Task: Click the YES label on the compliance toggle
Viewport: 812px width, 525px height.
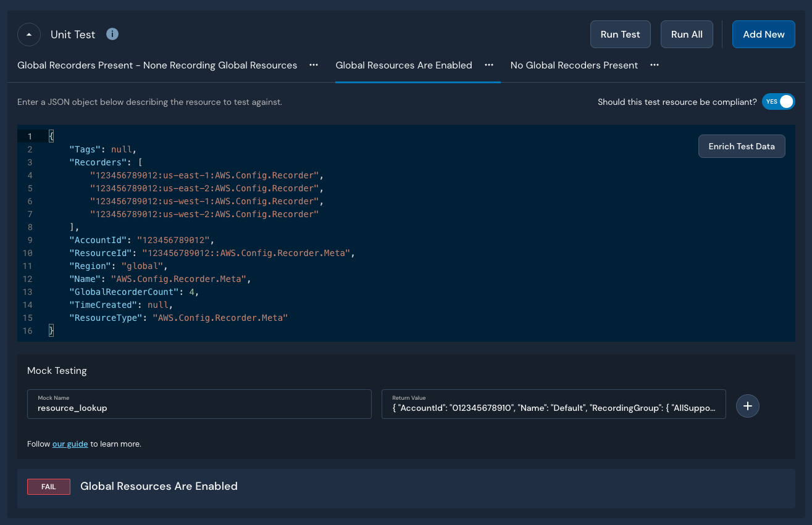Action: pyautogui.click(x=771, y=101)
